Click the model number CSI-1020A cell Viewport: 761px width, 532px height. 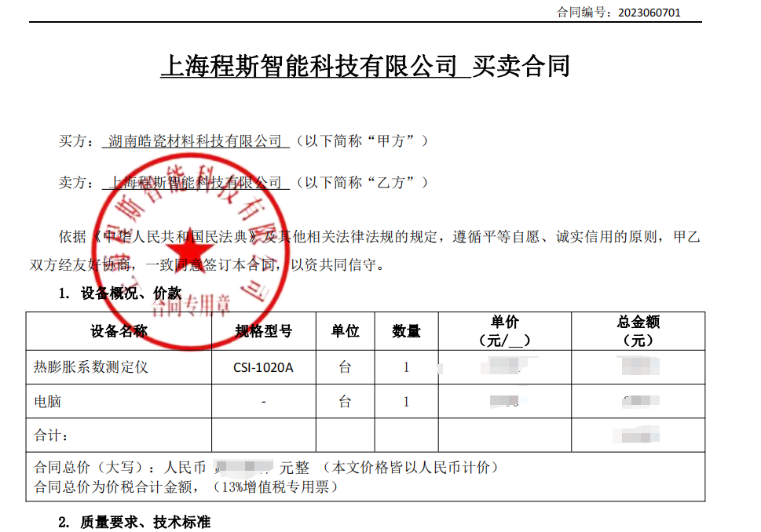pyautogui.click(x=263, y=366)
